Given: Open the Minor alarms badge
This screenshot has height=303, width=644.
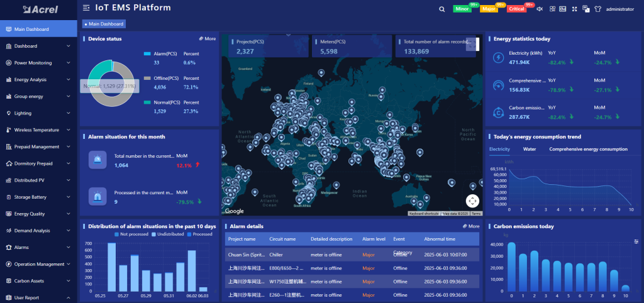Looking at the screenshot, I should (462, 9).
